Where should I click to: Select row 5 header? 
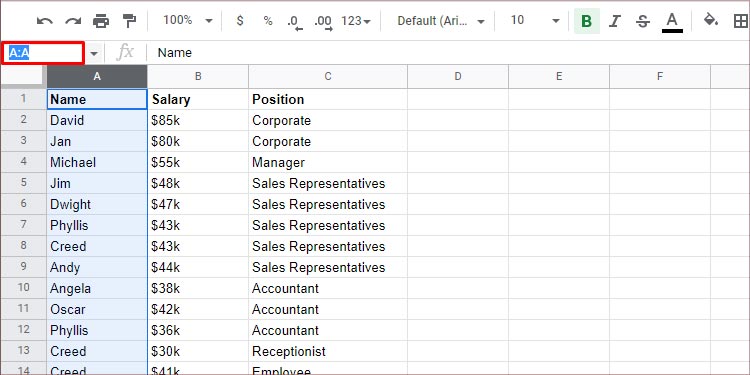[23, 183]
